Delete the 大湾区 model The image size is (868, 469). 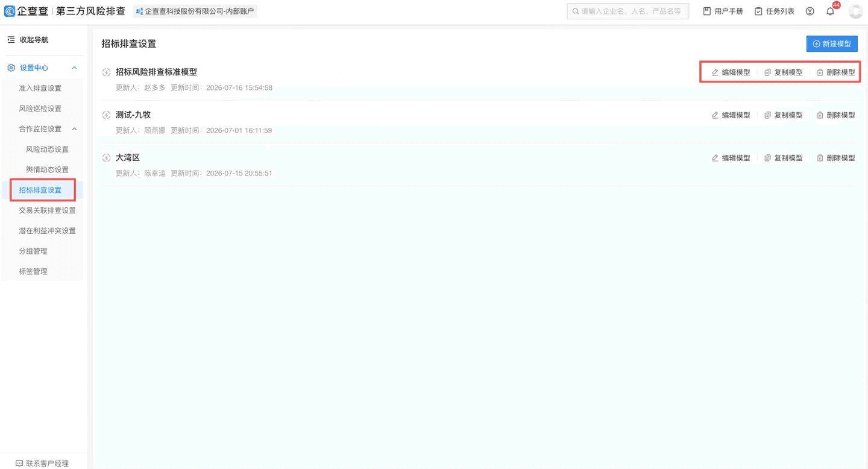pos(836,158)
